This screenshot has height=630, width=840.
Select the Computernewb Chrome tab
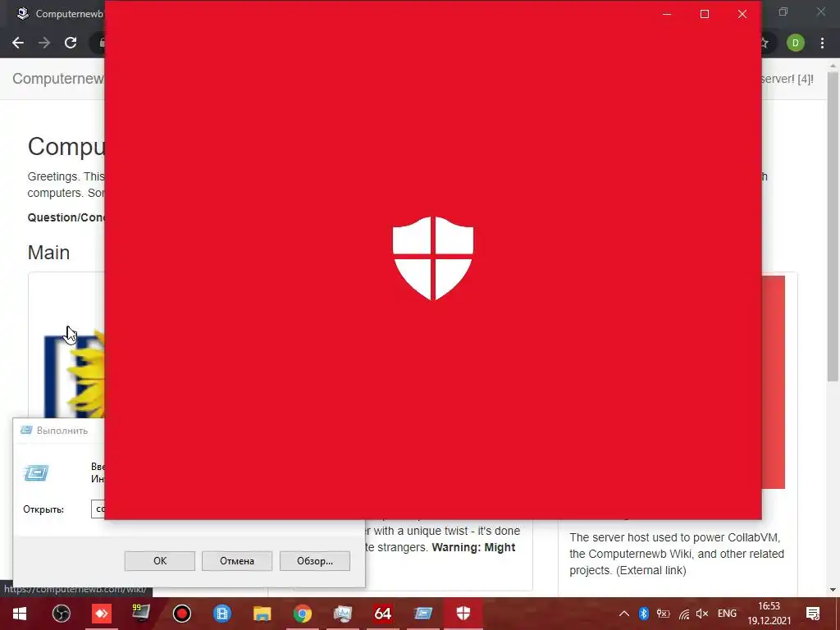click(x=59, y=14)
